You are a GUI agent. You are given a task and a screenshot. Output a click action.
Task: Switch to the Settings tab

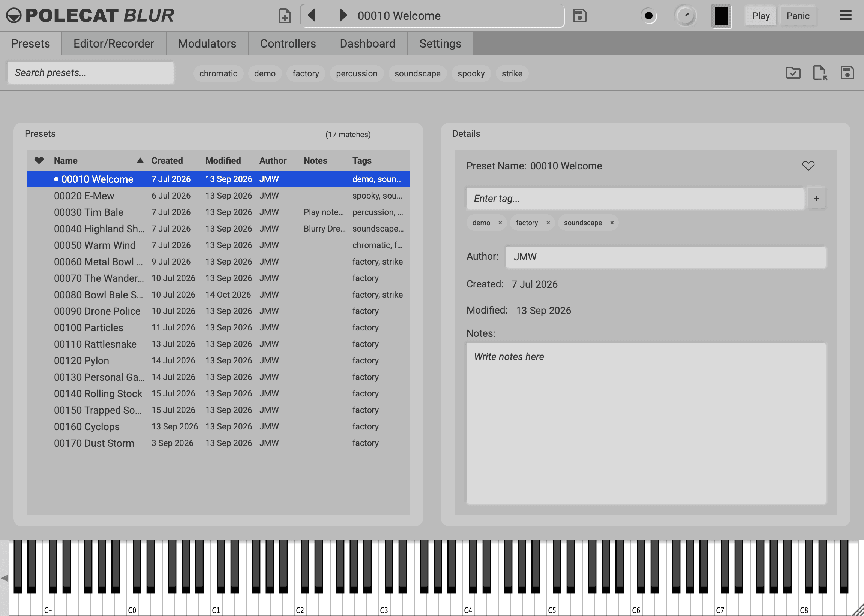[440, 43]
